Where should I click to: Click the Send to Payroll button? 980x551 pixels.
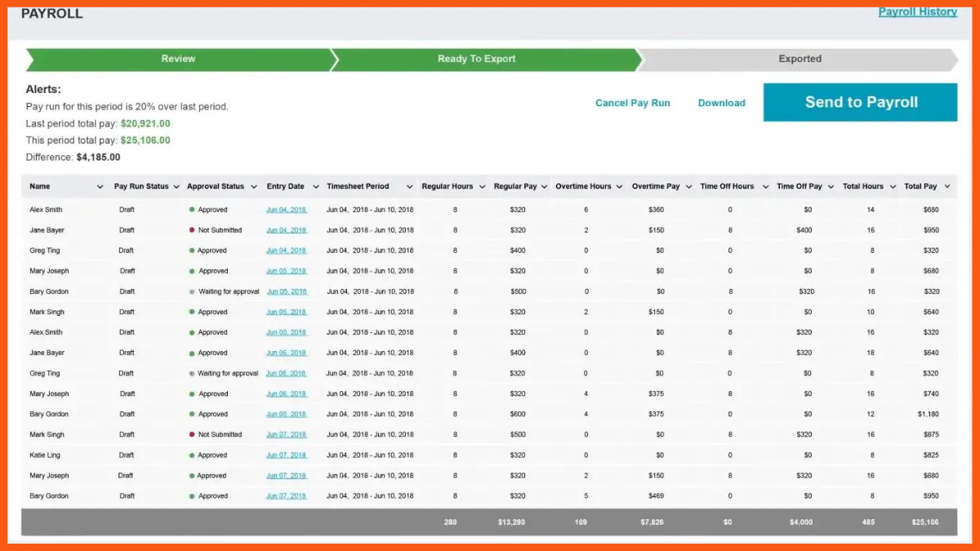[860, 102]
